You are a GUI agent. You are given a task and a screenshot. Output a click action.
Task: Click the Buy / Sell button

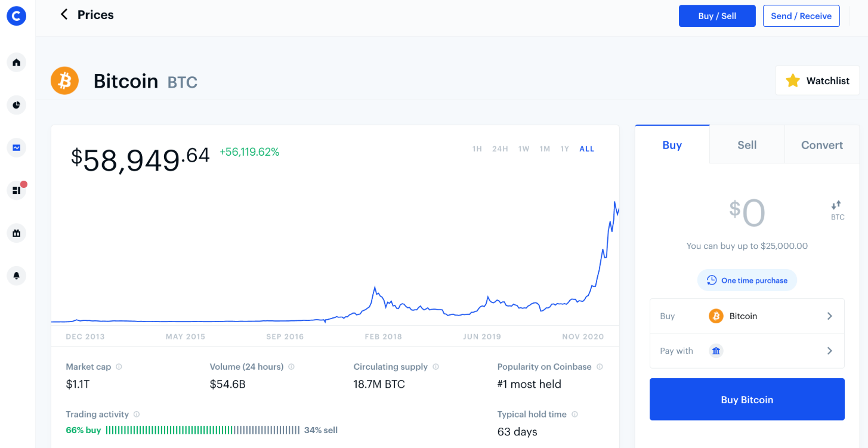[x=717, y=16]
